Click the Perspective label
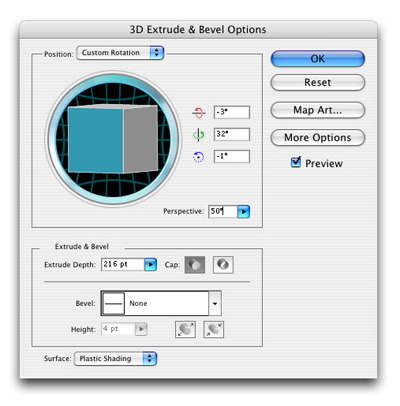400x406 pixels. point(183,212)
